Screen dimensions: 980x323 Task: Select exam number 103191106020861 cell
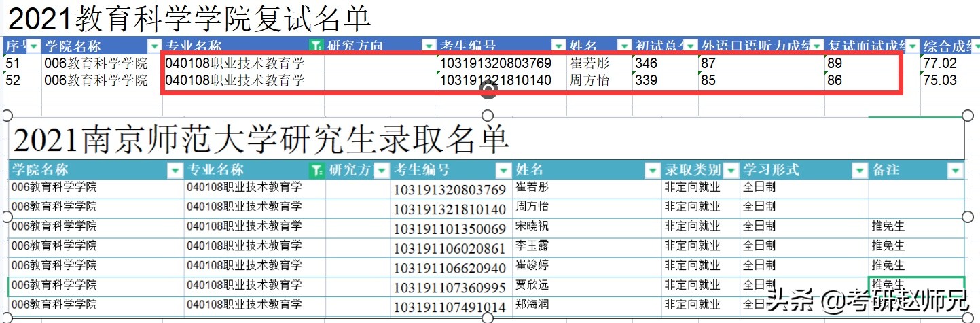tap(452, 248)
